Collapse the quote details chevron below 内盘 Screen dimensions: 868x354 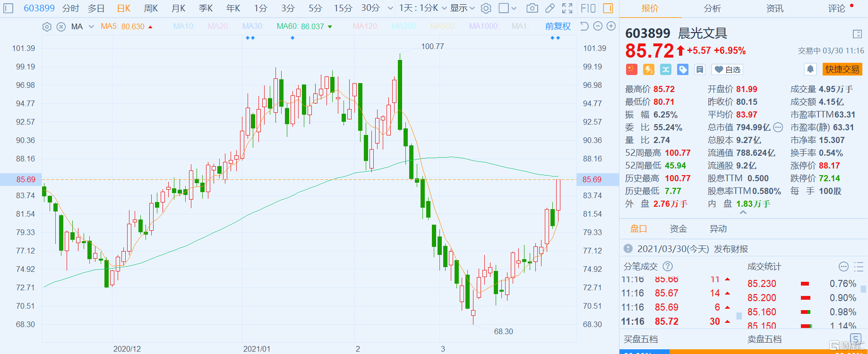(x=743, y=213)
